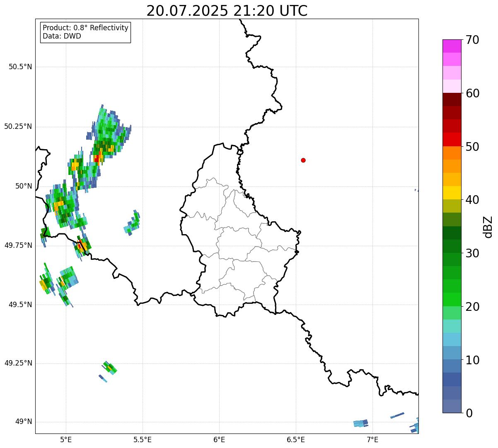Click the dark maroon colorbar segment below 60

[452, 99]
